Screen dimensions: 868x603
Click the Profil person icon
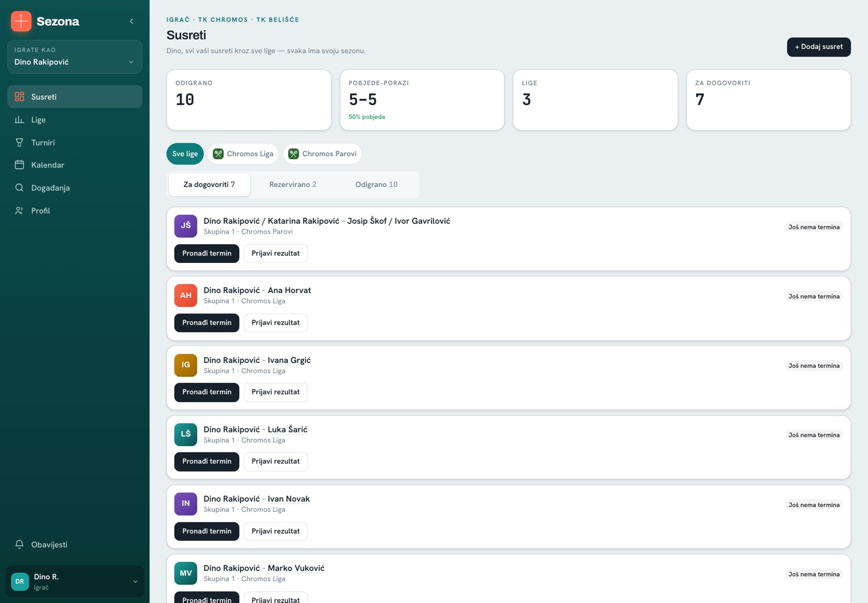point(19,210)
